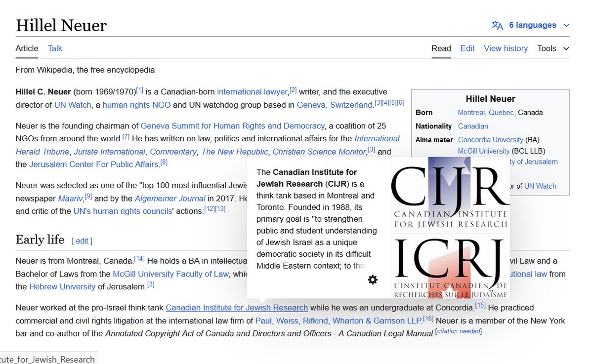
Task: Expand the 6 languages dropdown
Action: coord(539,25)
